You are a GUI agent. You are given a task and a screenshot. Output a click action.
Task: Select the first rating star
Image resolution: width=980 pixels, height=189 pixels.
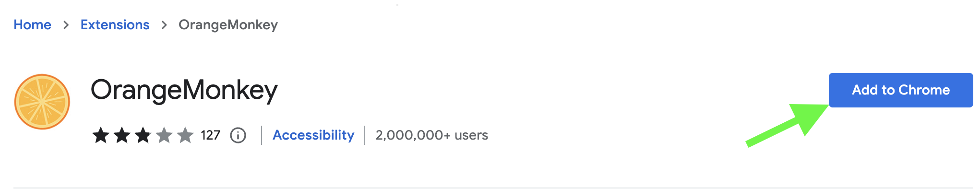101,135
